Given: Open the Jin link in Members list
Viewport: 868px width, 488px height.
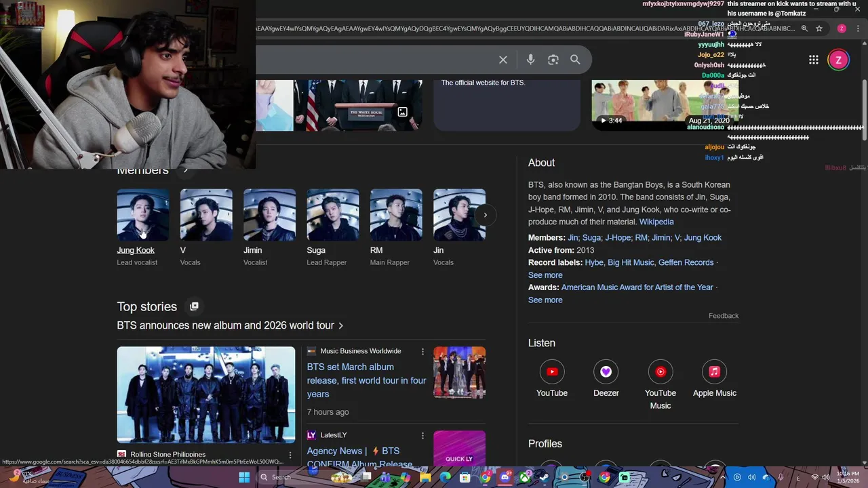Looking at the screenshot, I should click(x=573, y=238).
